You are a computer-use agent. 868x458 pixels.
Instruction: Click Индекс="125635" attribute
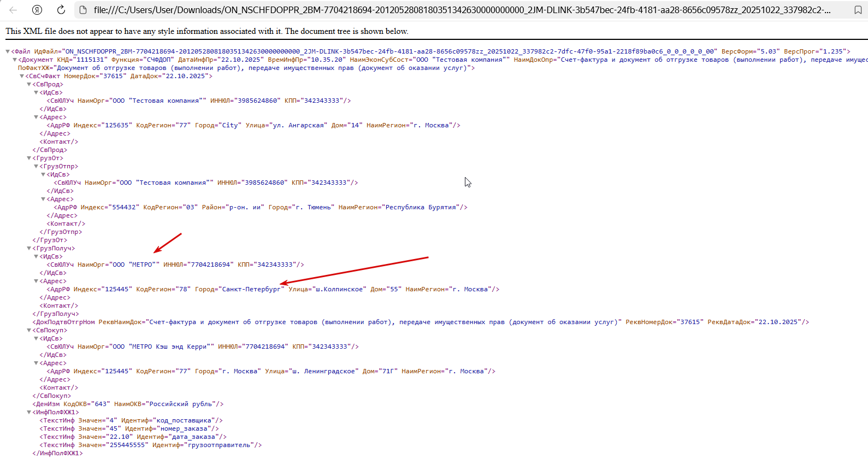(x=103, y=125)
